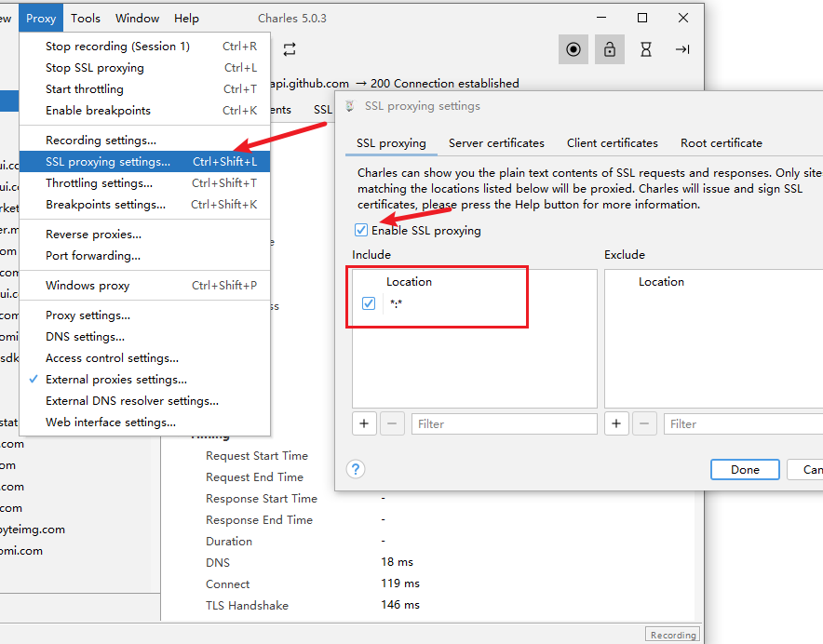Image resolution: width=823 pixels, height=644 pixels.
Task: Click the Include Filter field
Action: point(505,423)
